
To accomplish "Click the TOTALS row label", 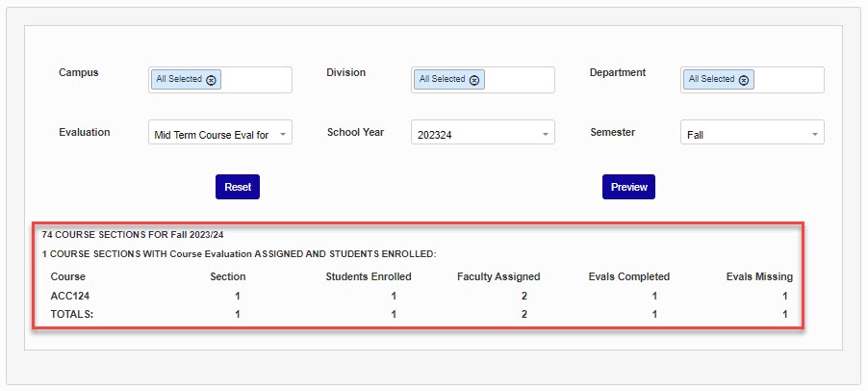I will [73, 314].
